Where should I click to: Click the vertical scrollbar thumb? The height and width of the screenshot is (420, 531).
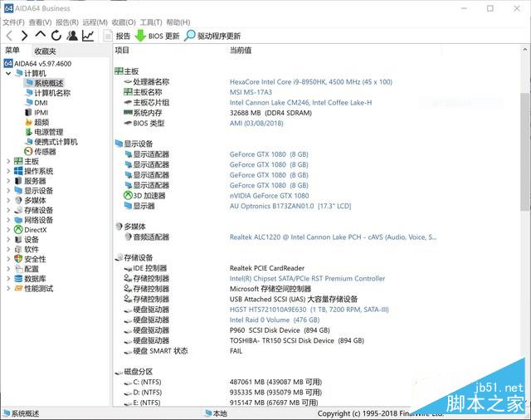pos(525,152)
